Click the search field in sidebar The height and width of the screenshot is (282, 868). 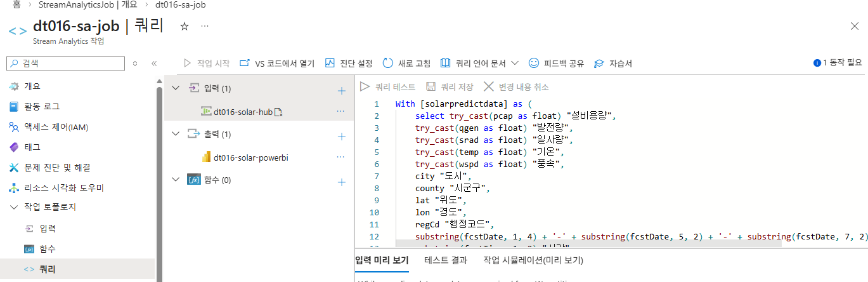[x=66, y=64]
